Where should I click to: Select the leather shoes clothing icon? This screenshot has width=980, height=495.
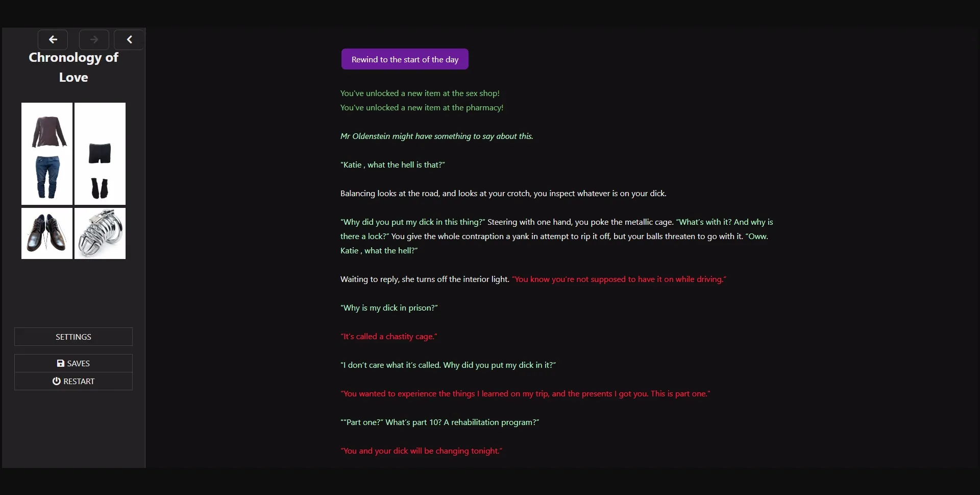coord(46,233)
